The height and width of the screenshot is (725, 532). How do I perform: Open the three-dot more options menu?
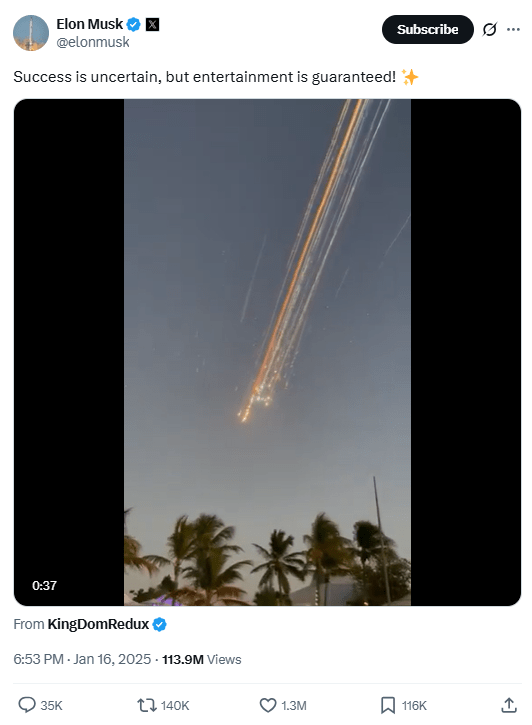click(513, 29)
